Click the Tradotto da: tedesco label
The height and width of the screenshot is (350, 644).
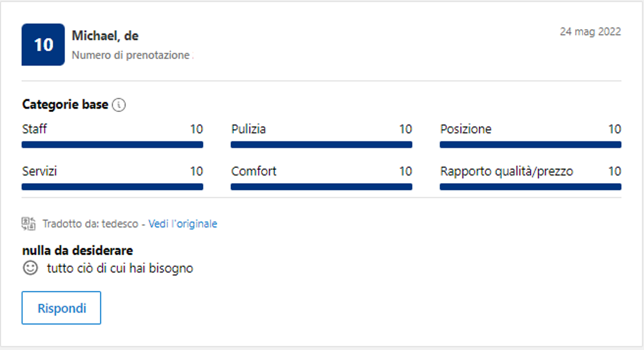(x=90, y=224)
